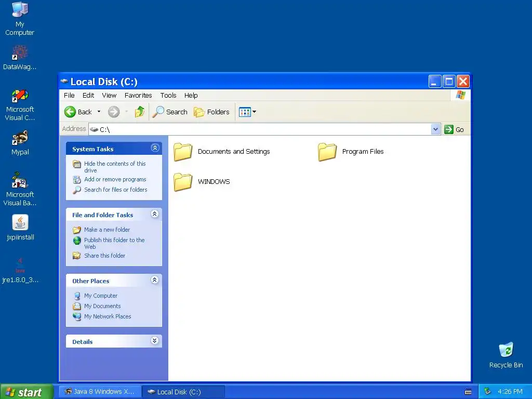Collapse the File and Folder Tasks panel
Viewport: 532px width, 399px height.
click(x=155, y=214)
